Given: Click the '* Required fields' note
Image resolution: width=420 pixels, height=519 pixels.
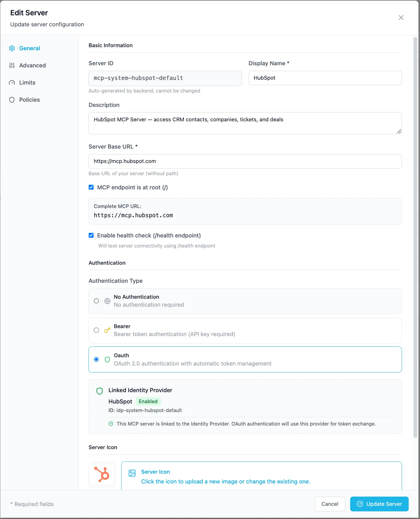Looking at the screenshot, I should point(32,504).
